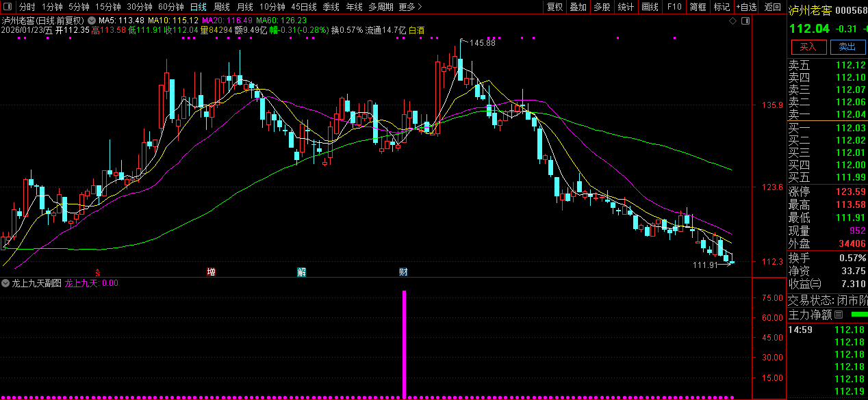Select the 买五 order book row

click(x=827, y=177)
